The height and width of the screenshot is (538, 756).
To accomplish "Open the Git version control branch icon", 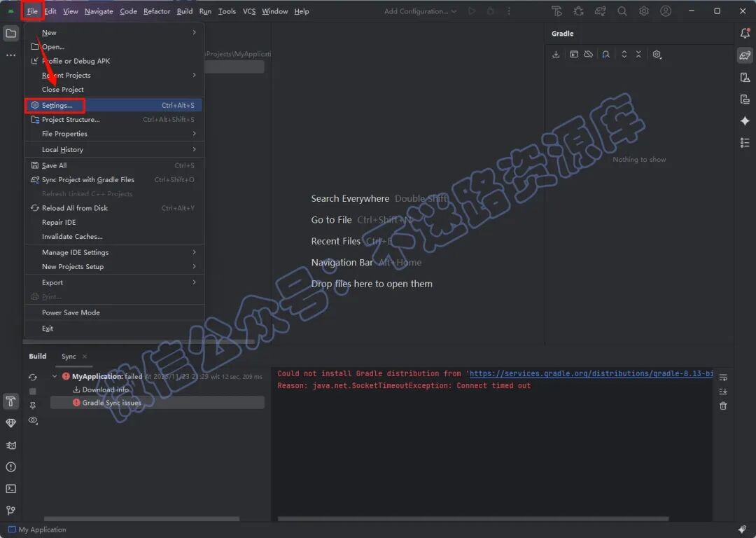I will coord(10,511).
